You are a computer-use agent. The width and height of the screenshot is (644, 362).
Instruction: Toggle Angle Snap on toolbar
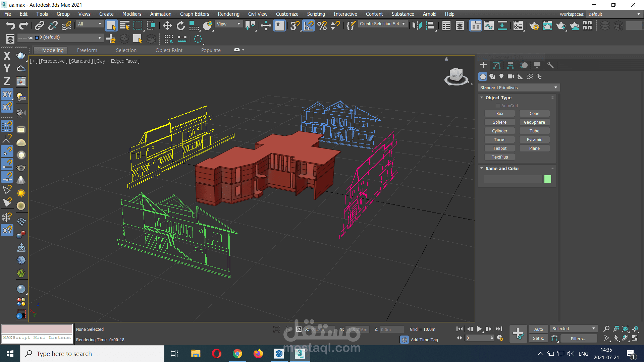pos(309,26)
